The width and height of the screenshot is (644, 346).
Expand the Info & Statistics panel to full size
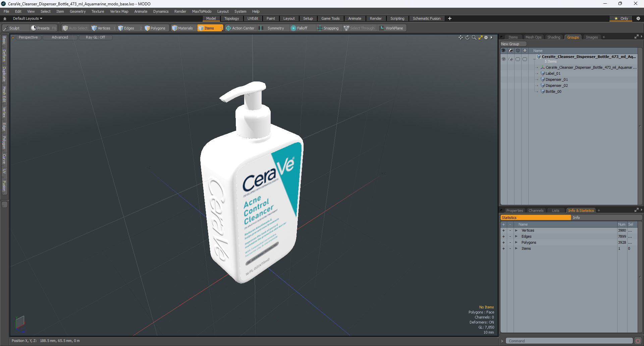pos(636,210)
